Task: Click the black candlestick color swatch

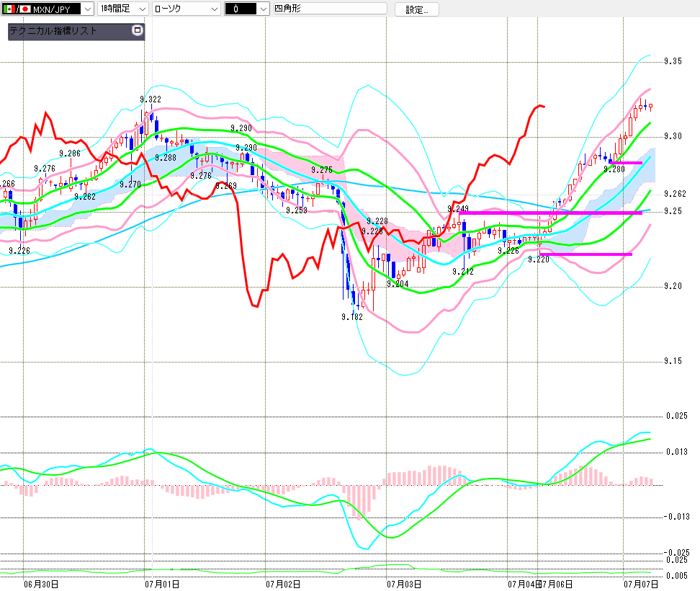Action: point(241,9)
